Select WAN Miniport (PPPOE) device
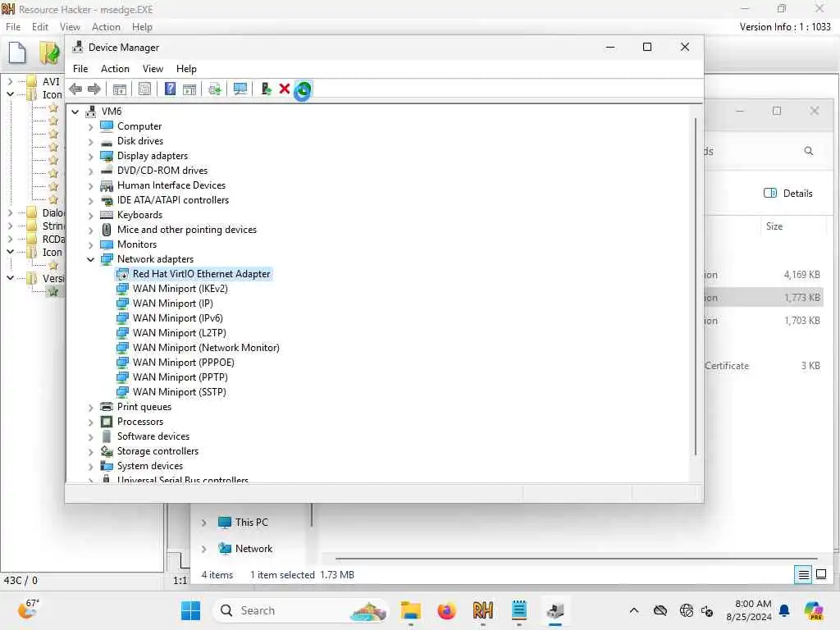Image resolution: width=840 pixels, height=630 pixels. point(183,363)
